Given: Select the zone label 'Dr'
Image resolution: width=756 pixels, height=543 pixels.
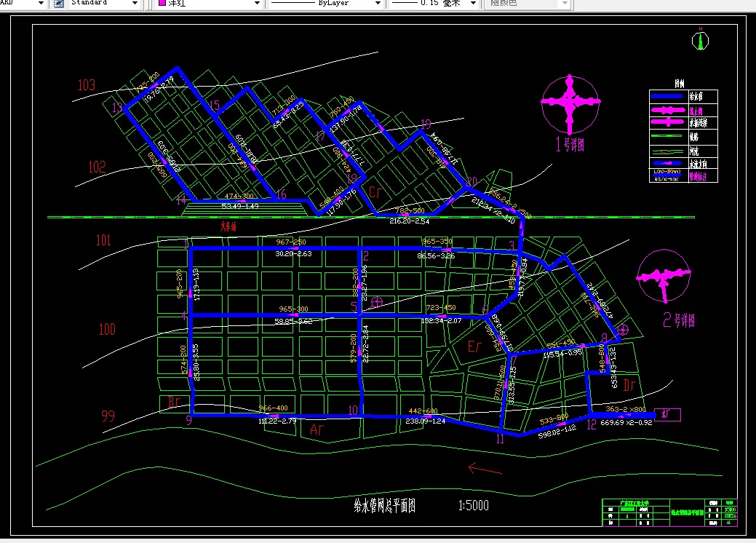Looking at the screenshot, I should tap(629, 384).
